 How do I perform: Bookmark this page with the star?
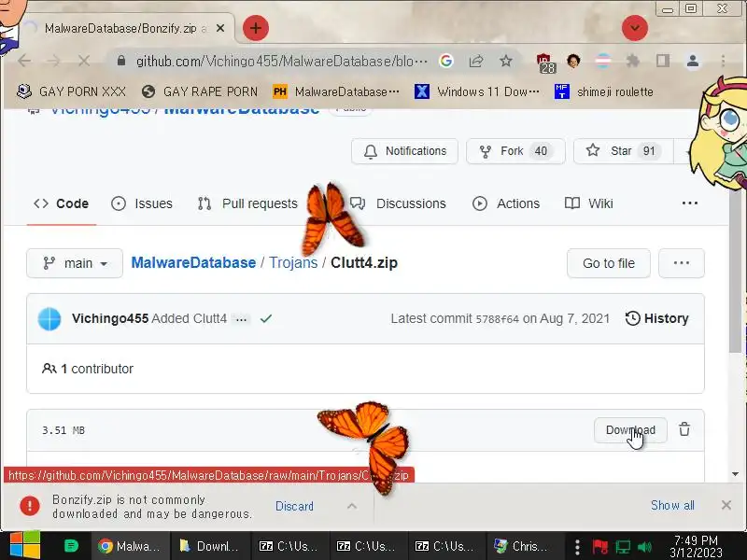(x=505, y=61)
